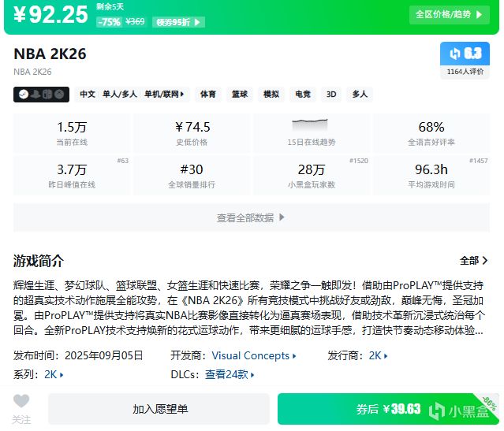
Task: View the 查看24款 DLCs link
Action: [x=230, y=374]
